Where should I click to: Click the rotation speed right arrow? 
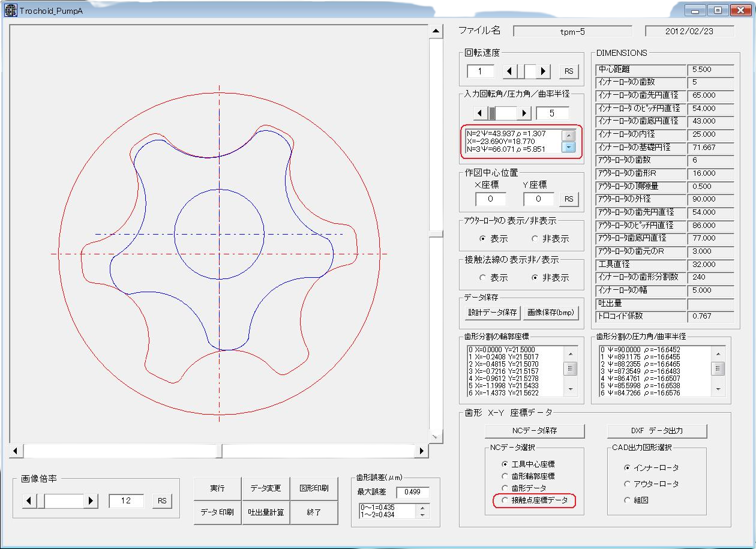(544, 71)
